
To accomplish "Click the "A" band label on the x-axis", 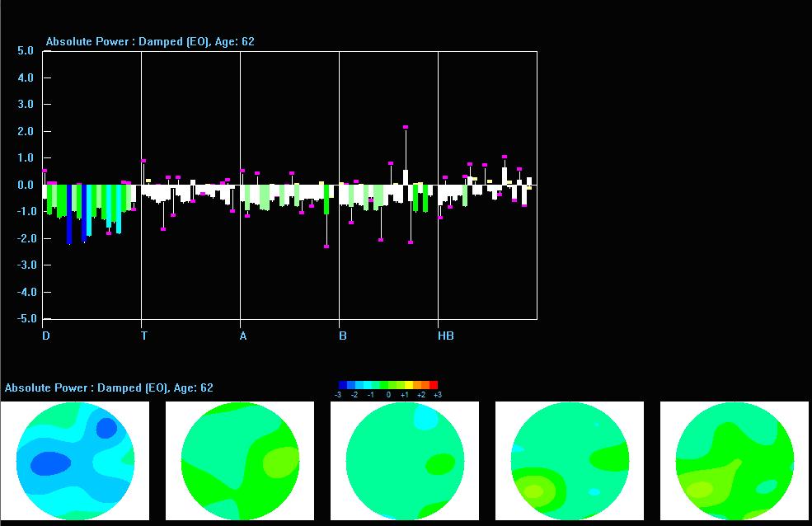I will (243, 336).
